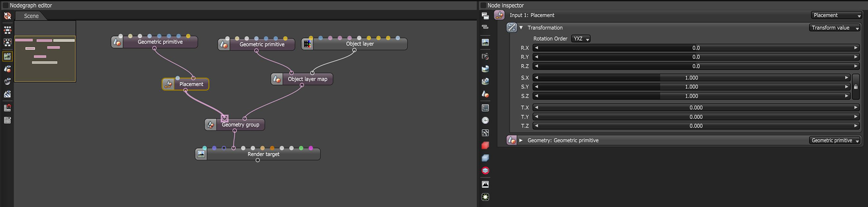Image resolution: width=868 pixels, height=207 pixels.
Task: Click the blue stacked cubes icon in inspector sidebar
Action: point(485,158)
